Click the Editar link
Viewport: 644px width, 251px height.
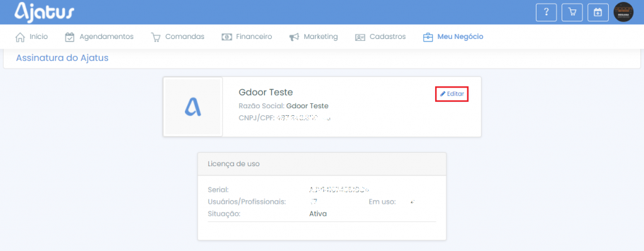(x=452, y=94)
